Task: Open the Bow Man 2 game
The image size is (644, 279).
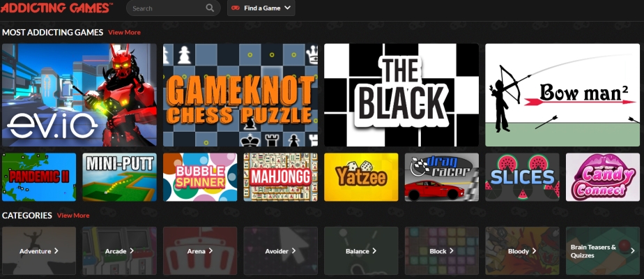Action: [x=562, y=95]
